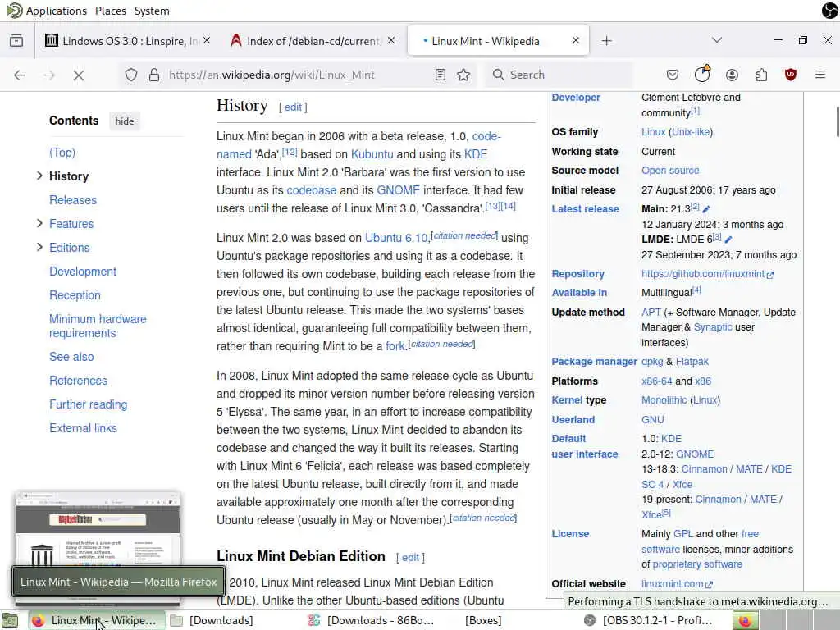Click the URL address bar
The width and height of the screenshot is (840, 630).
[x=297, y=75]
